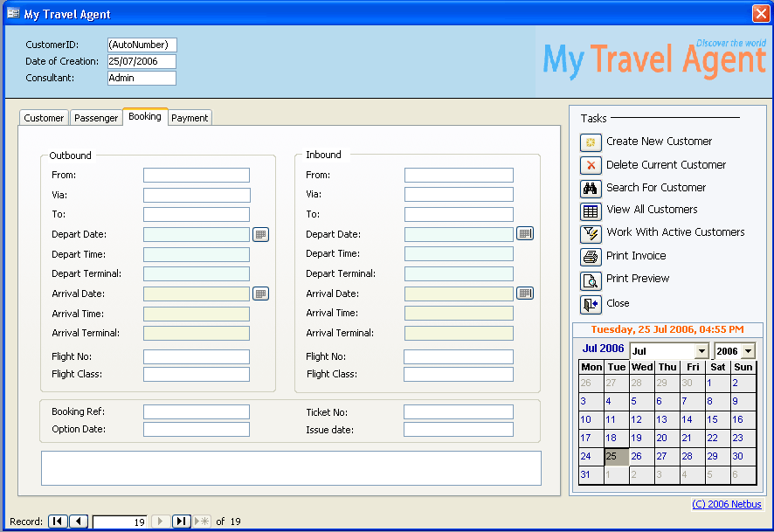Switch to the Customer tab
Screen dimensions: 774x532
tap(44, 118)
